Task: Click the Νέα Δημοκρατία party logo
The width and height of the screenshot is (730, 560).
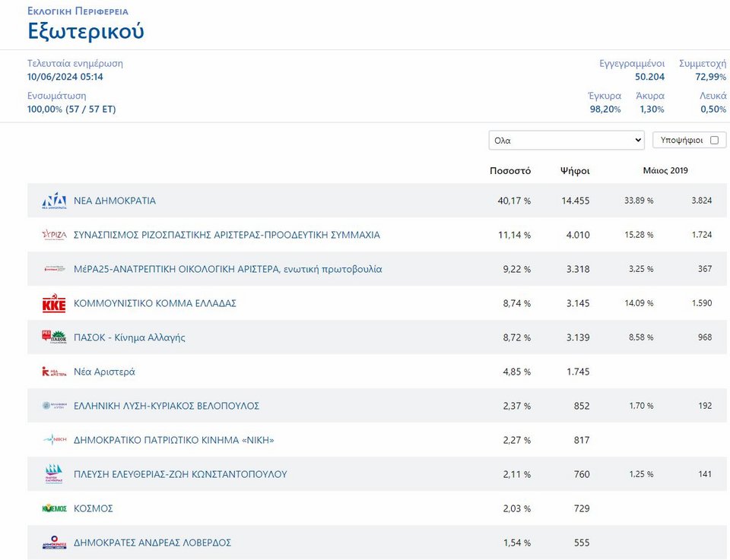Action: click(54, 201)
